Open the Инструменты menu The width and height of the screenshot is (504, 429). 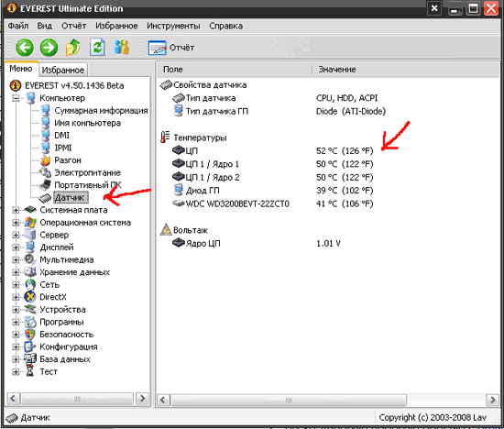173,26
